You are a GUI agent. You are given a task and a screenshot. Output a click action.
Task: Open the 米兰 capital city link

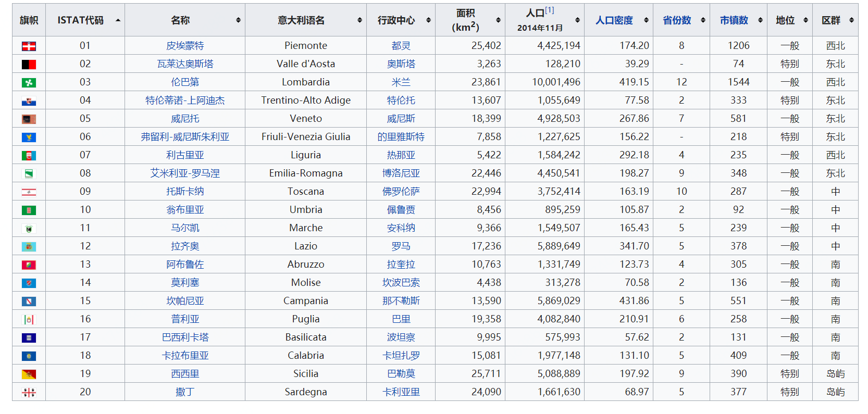pos(401,82)
